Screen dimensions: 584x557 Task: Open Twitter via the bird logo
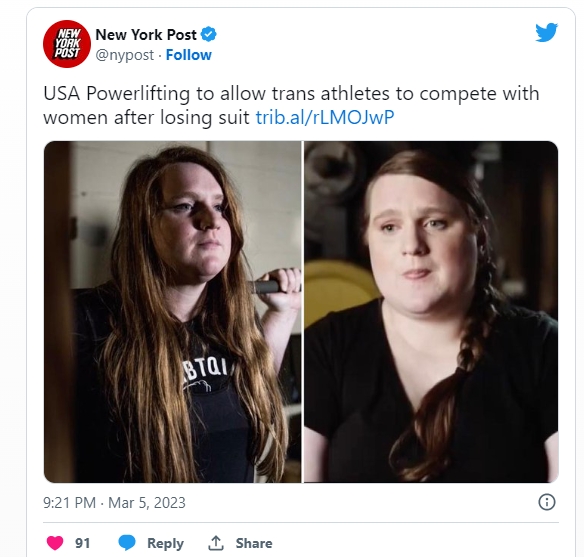point(546,32)
